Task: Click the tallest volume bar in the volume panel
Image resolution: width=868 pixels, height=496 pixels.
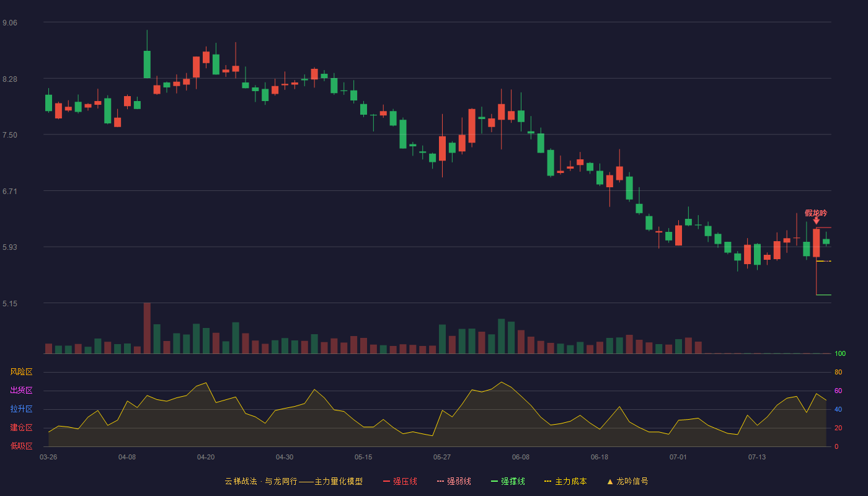Action: click(147, 328)
